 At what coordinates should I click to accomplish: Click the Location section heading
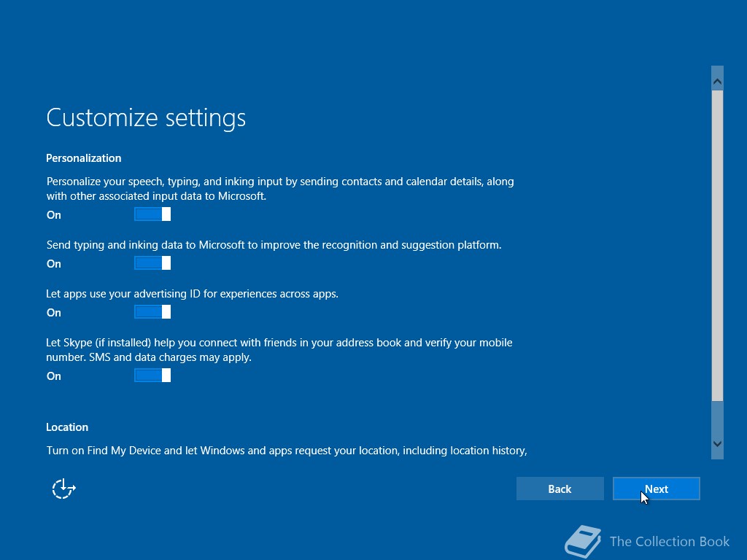pos(67,427)
